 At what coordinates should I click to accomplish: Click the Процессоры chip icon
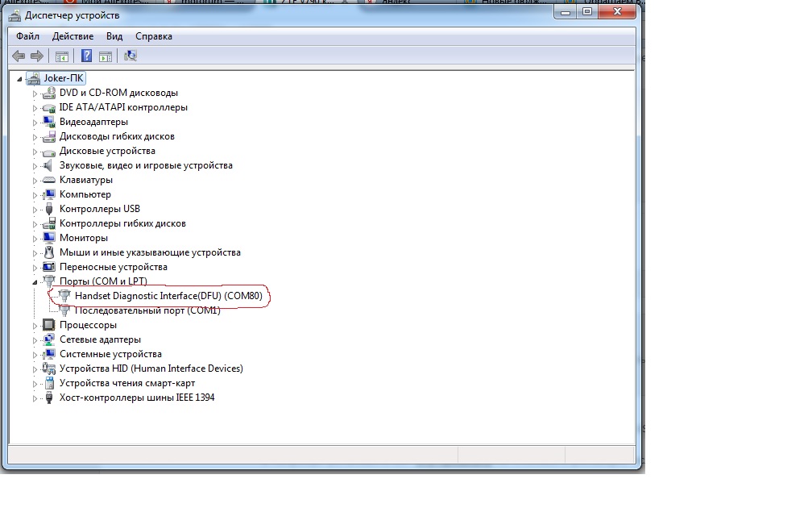click(x=48, y=325)
